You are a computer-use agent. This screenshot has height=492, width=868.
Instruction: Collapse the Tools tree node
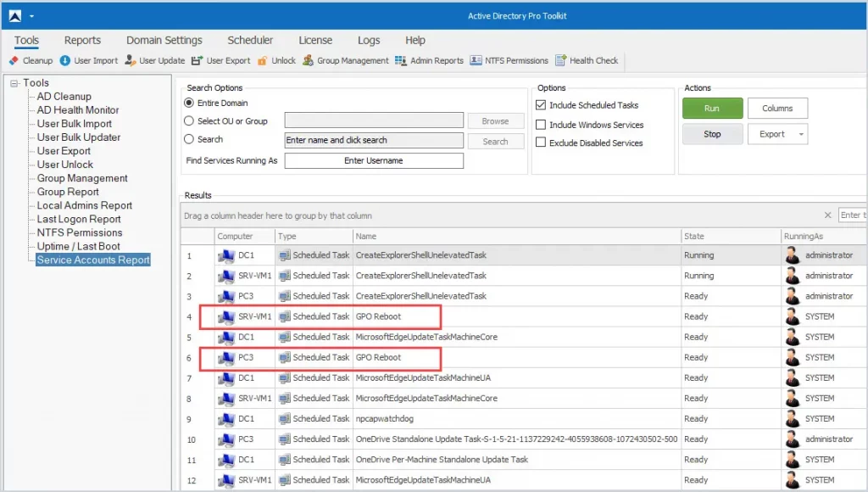(14, 83)
